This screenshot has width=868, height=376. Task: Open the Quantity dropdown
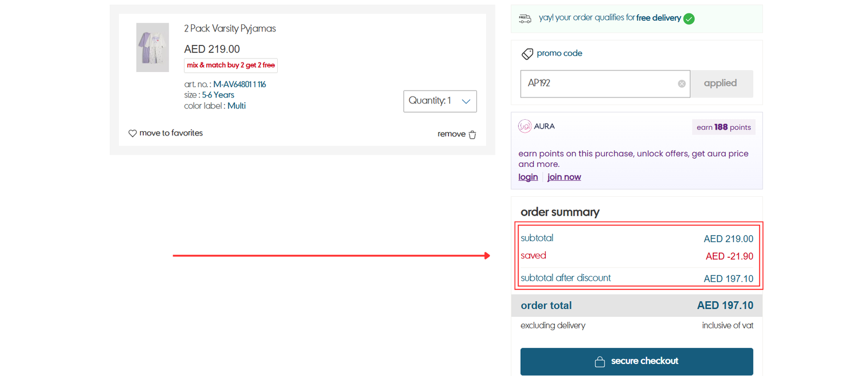(x=440, y=101)
